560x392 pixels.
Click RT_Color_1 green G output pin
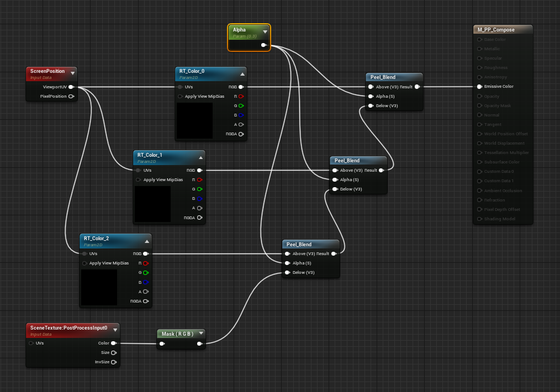tap(199, 189)
